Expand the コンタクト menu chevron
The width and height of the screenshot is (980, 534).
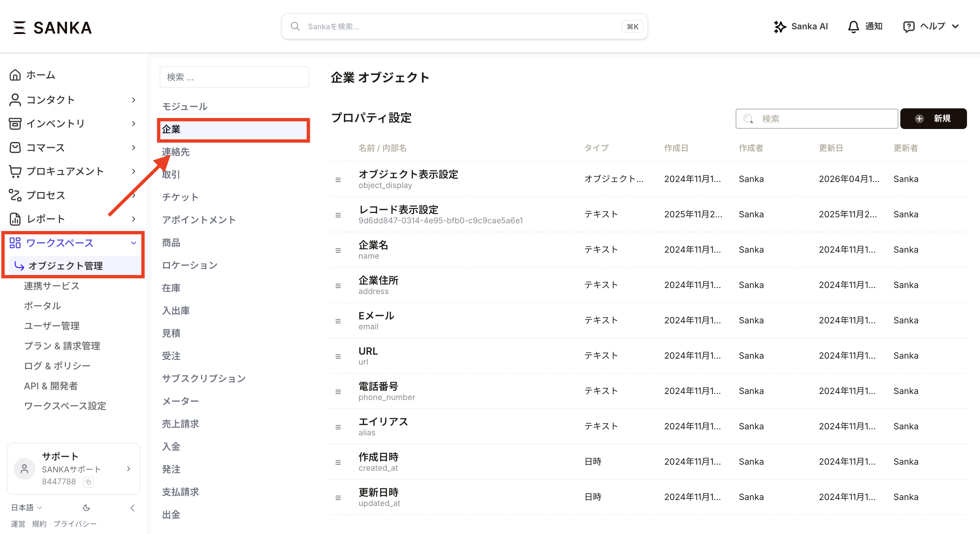pos(133,100)
